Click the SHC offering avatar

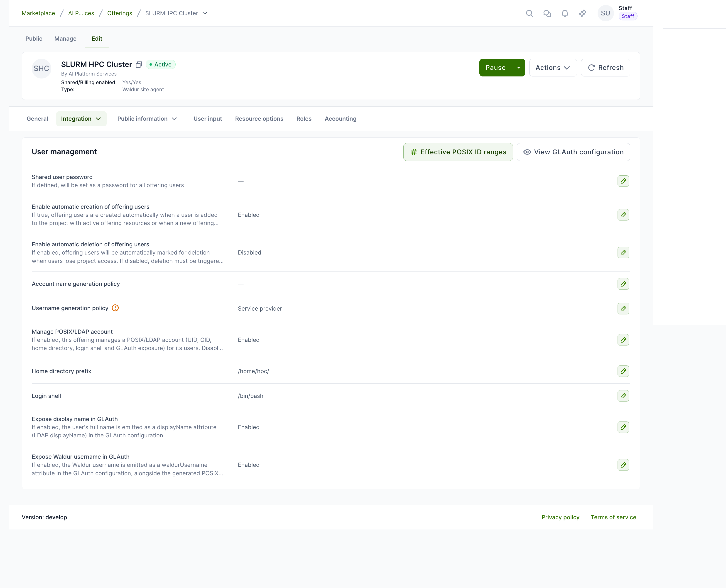click(x=41, y=69)
